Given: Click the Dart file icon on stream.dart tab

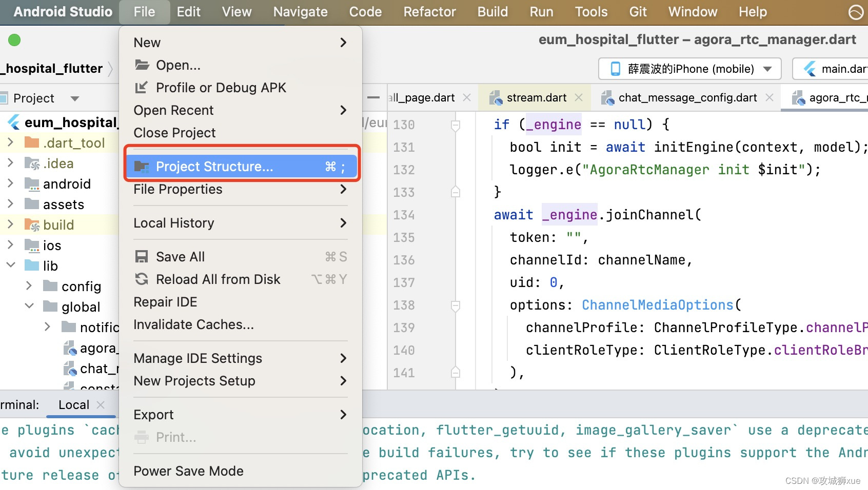Looking at the screenshot, I should tap(496, 97).
